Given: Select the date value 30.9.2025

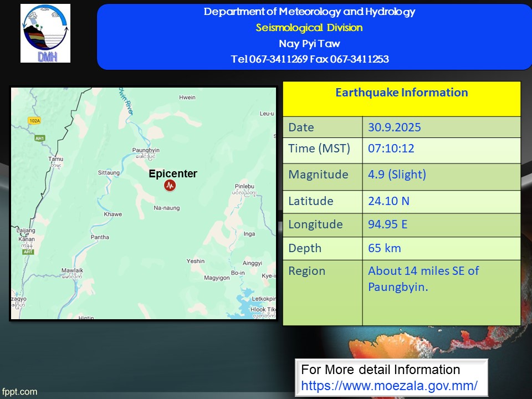Looking at the screenshot, I should (x=394, y=127).
